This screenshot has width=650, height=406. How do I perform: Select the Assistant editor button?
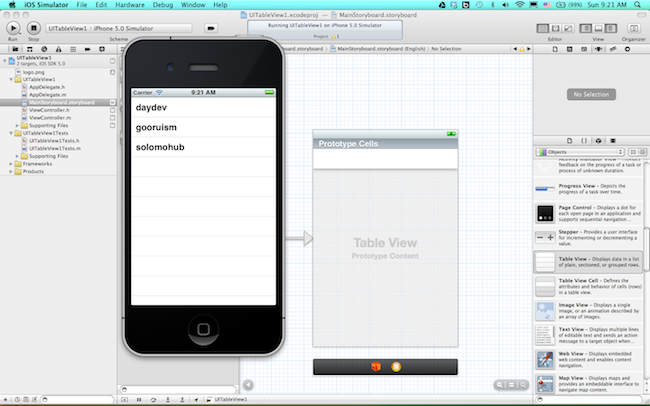tap(555, 28)
